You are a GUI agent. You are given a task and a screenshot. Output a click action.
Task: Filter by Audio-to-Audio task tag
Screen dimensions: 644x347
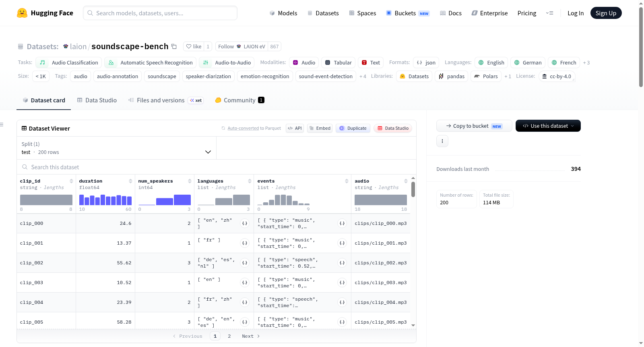pyautogui.click(x=227, y=62)
